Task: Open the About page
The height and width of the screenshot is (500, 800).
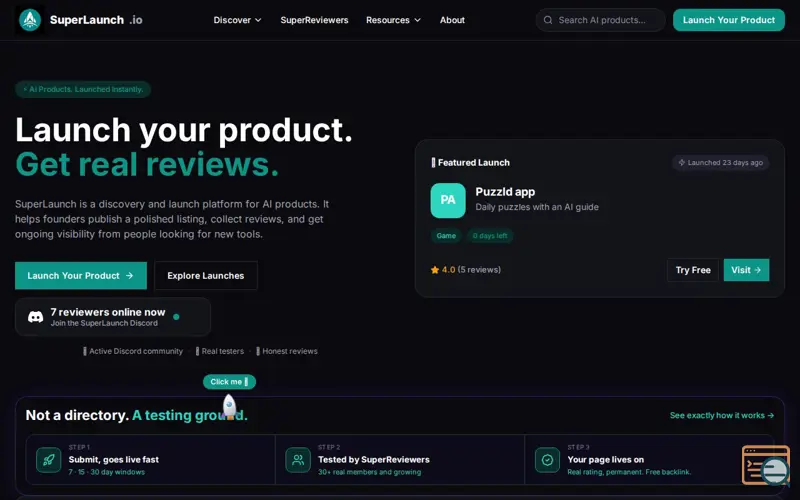Action: [x=452, y=20]
